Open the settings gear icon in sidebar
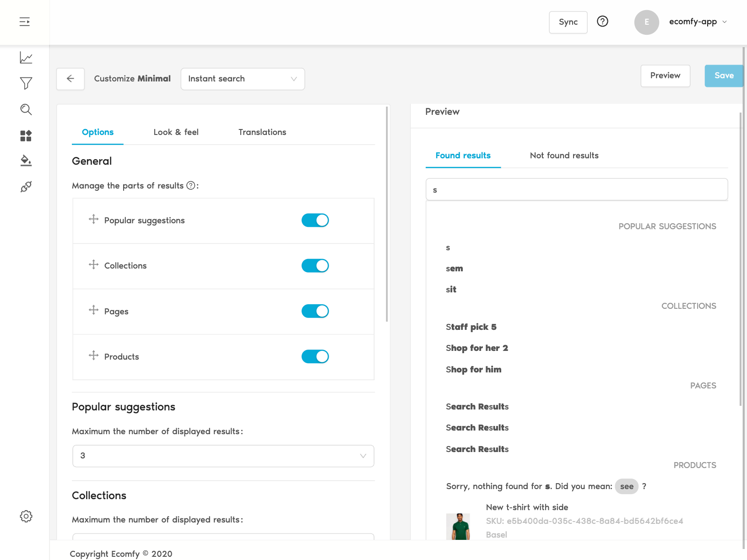This screenshot has height=560, width=747. (x=26, y=516)
